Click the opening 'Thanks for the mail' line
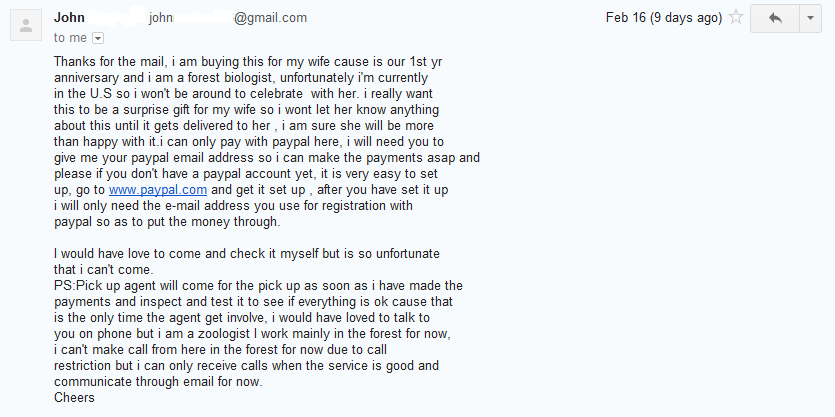This screenshot has height=417, width=835. (248, 62)
